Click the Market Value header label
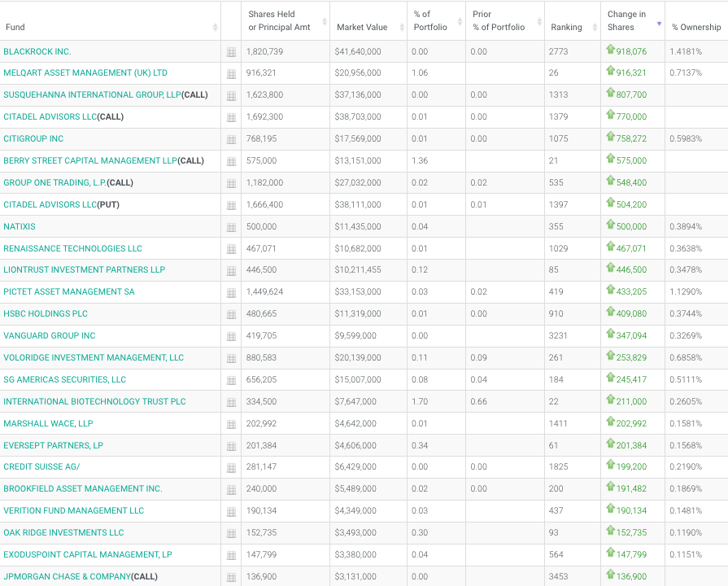The height and width of the screenshot is (586, 728). pos(362,27)
